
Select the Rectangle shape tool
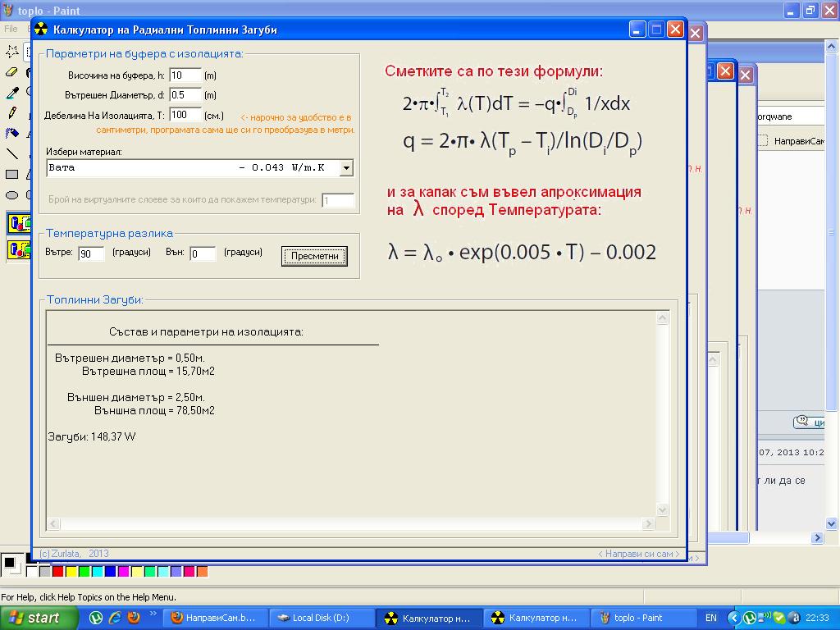11,175
